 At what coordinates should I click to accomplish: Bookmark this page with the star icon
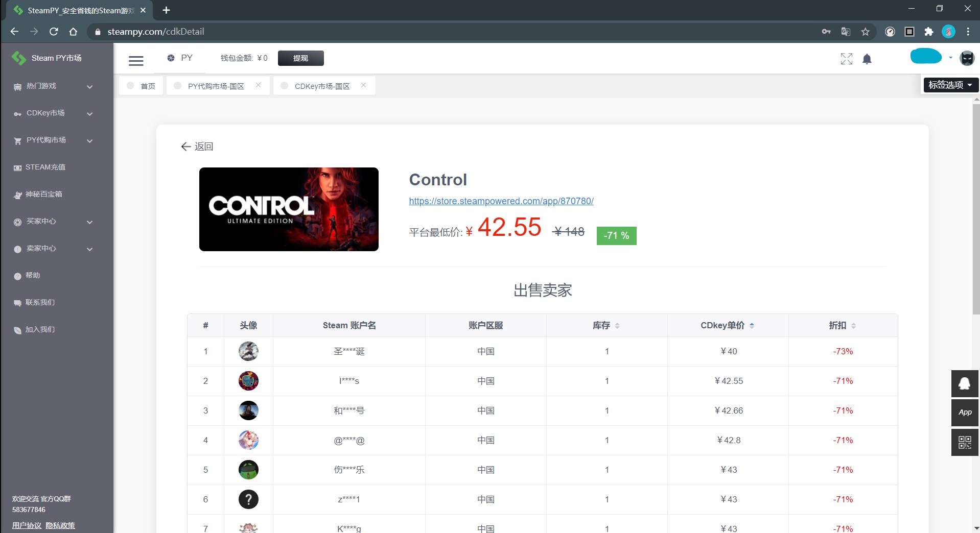(865, 32)
